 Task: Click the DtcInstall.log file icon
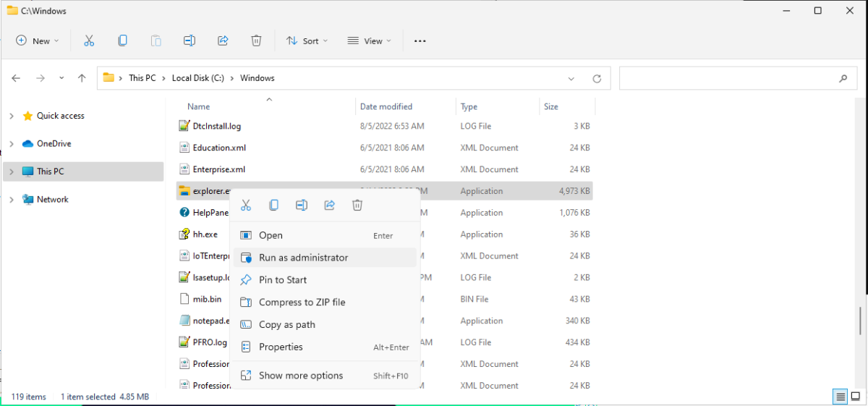click(184, 126)
